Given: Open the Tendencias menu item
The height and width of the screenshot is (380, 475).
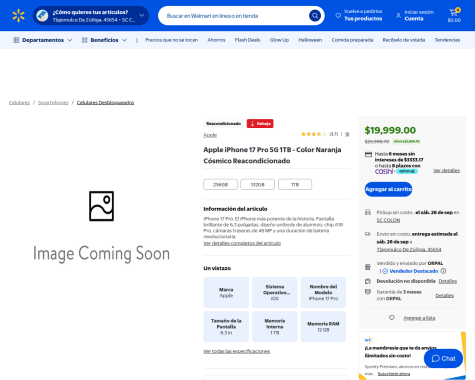Looking at the screenshot, I should pyautogui.click(x=447, y=40).
